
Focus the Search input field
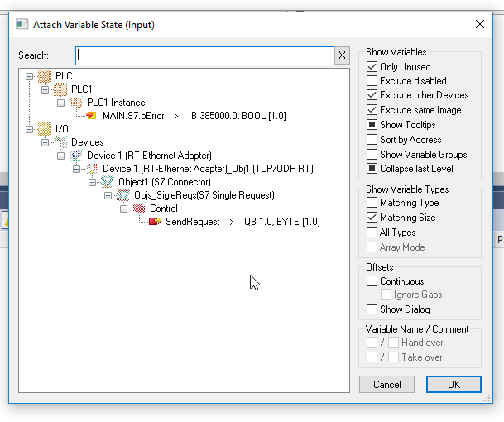[204, 55]
